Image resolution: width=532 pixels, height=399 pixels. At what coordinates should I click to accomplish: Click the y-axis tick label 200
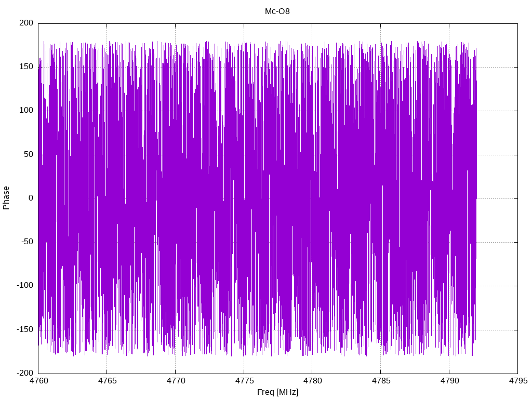[x=26, y=23]
